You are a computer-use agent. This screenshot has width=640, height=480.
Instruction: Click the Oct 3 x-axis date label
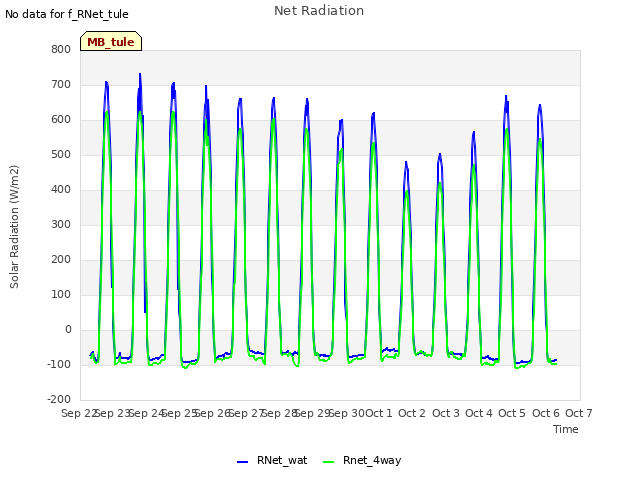coord(446,413)
